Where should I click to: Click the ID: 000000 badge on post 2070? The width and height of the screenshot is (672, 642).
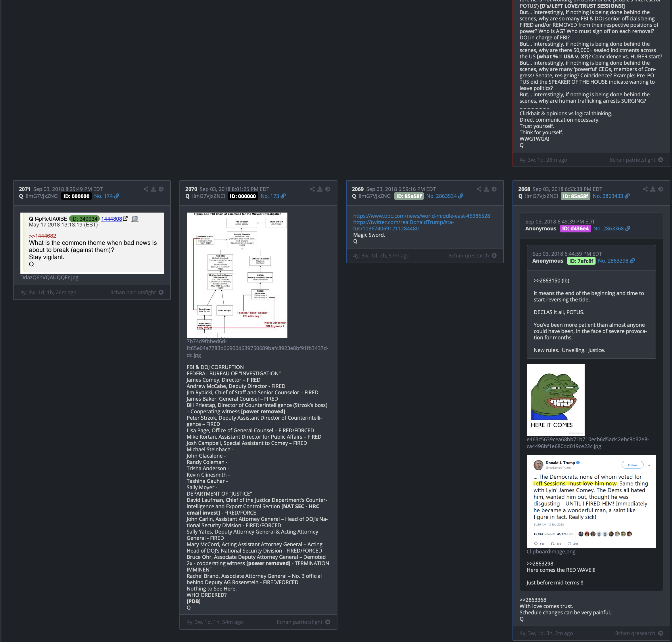[x=243, y=196]
